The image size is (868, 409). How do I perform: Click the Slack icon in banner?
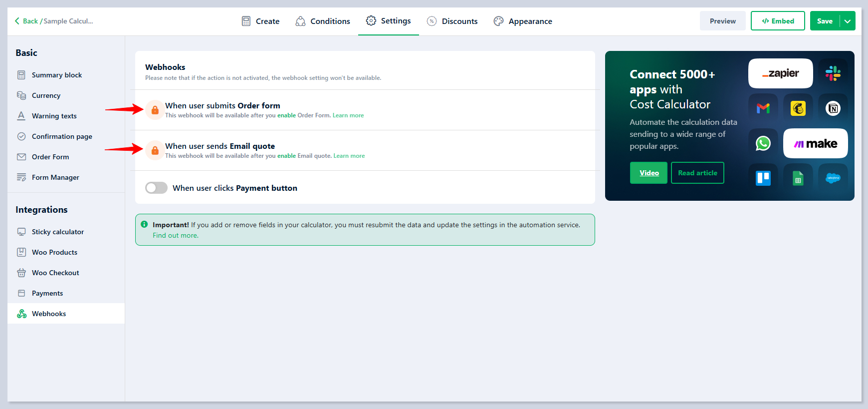833,73
